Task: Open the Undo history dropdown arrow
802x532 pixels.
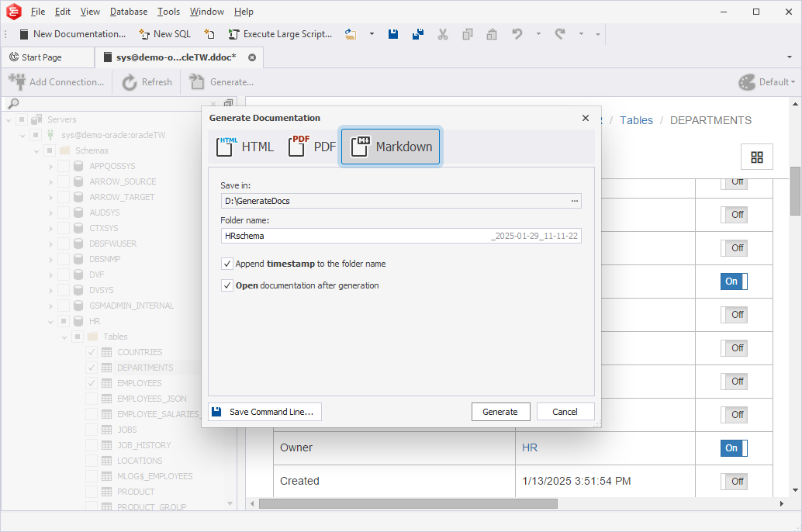Action: coord(538,34)
